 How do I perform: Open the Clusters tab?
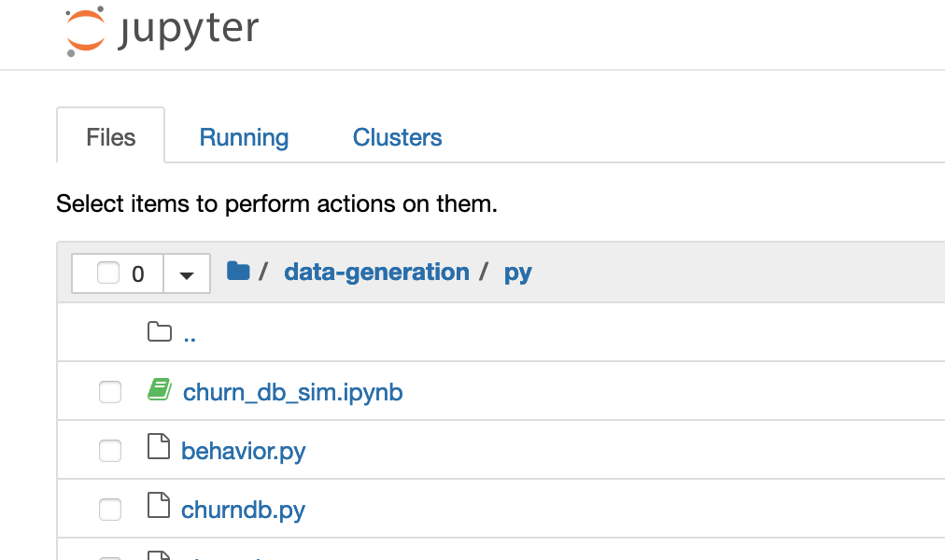coord(397,137)
